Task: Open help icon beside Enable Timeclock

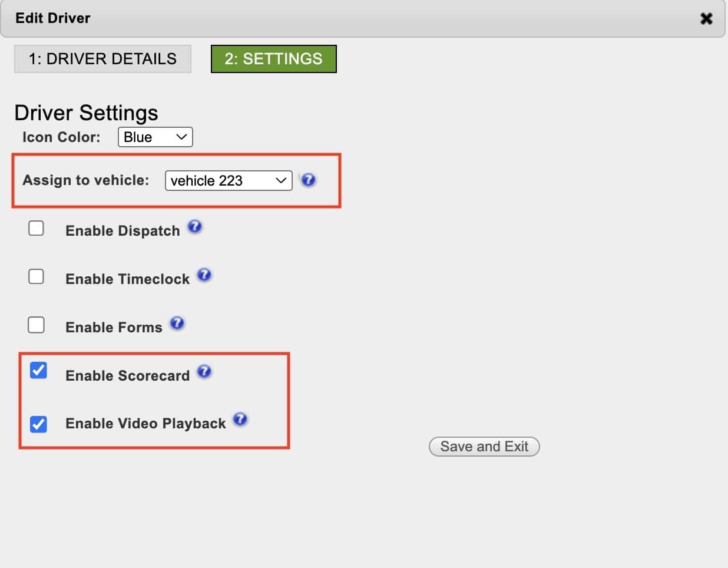Action: pos(204,275)
